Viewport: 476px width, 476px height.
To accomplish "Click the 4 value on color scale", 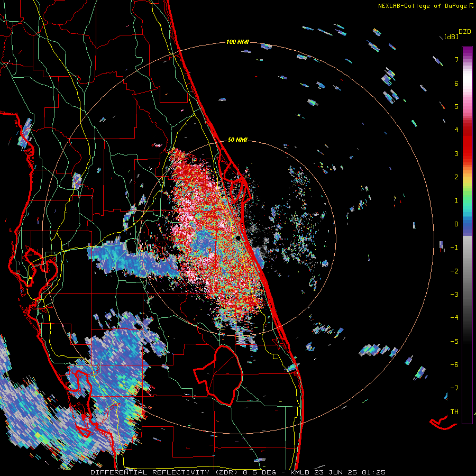I will pyautogui.click(x=456, y=130).
